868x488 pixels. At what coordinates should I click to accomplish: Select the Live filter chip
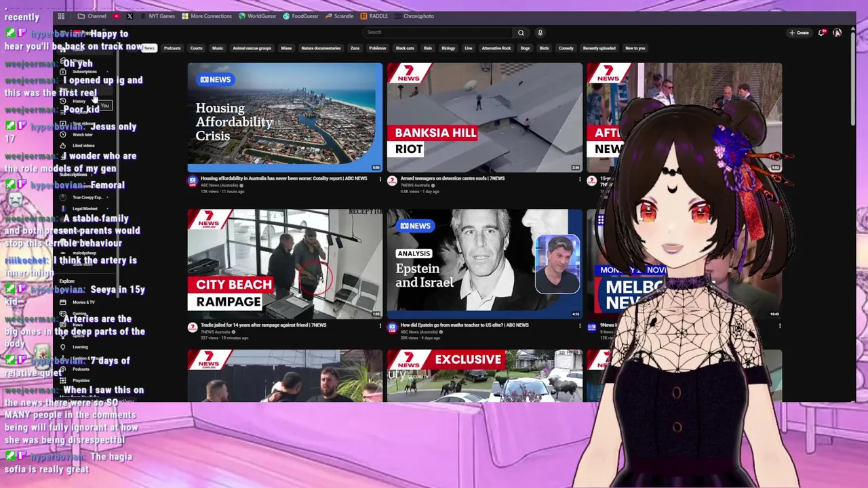click(468, 48)
